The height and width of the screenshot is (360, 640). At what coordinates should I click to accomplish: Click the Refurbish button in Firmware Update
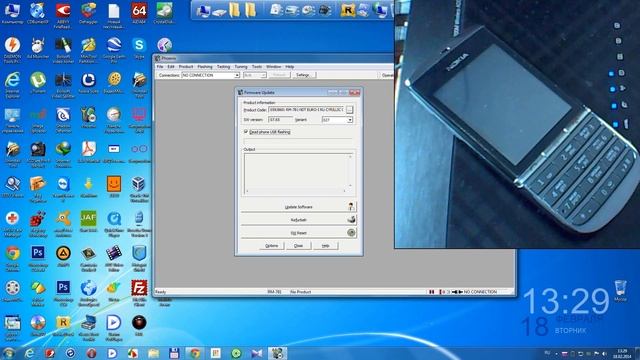[298, 220]
